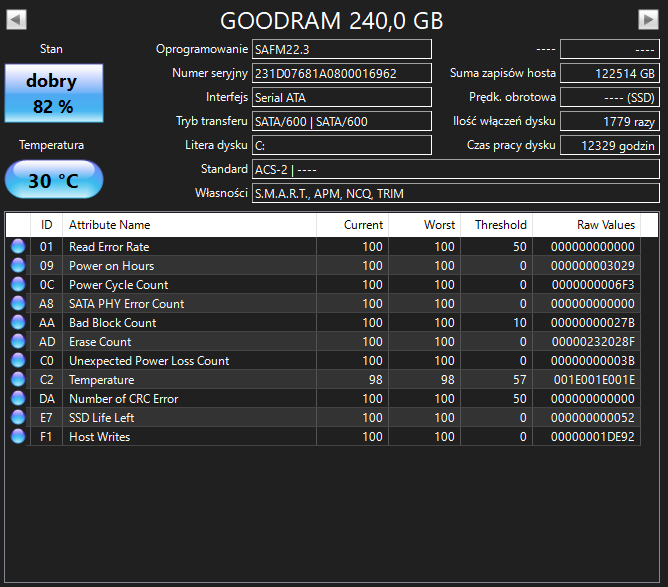This screenshot has width=668, height=587.
Task: Click the power-on hours field 12329 godzin
Action: coord(610,145)
